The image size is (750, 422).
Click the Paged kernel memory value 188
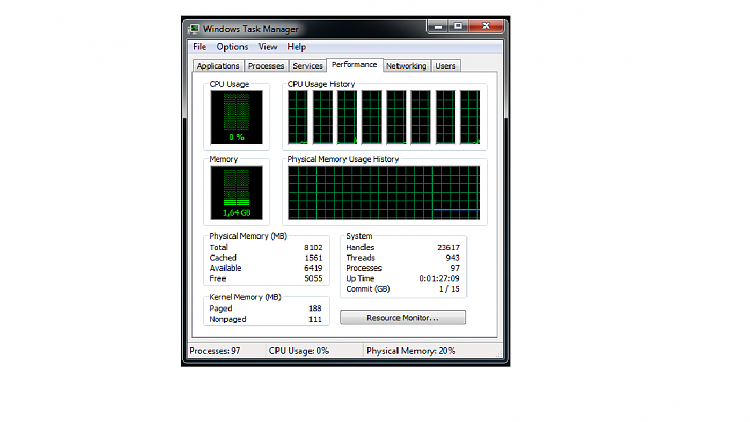(315, 309)
